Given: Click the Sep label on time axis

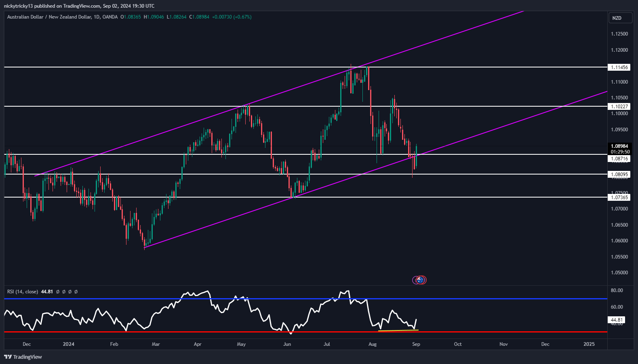Looking at the screenshot, I should pos(416,344).
